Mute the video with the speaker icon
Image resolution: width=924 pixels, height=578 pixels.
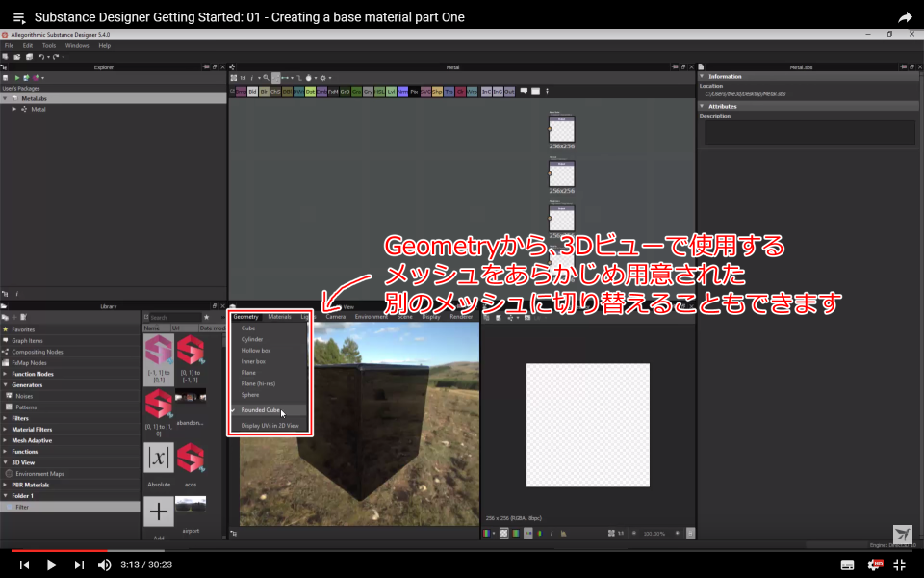pyautogui.click(x=104, y=565)
